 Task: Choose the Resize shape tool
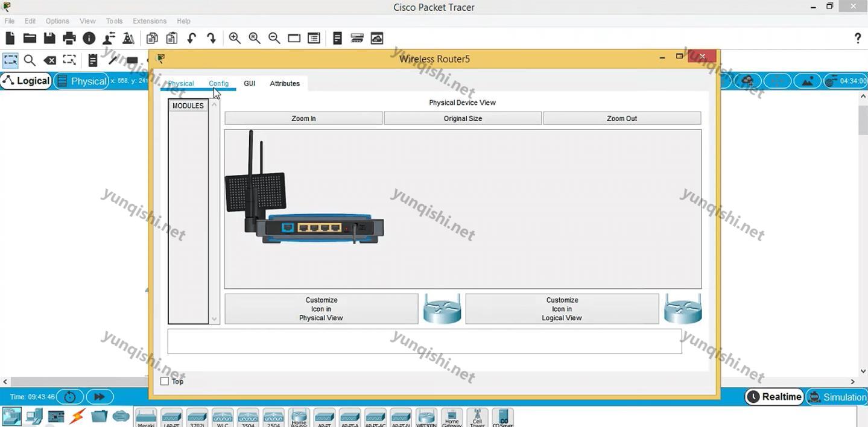click(x=69, y=60)
